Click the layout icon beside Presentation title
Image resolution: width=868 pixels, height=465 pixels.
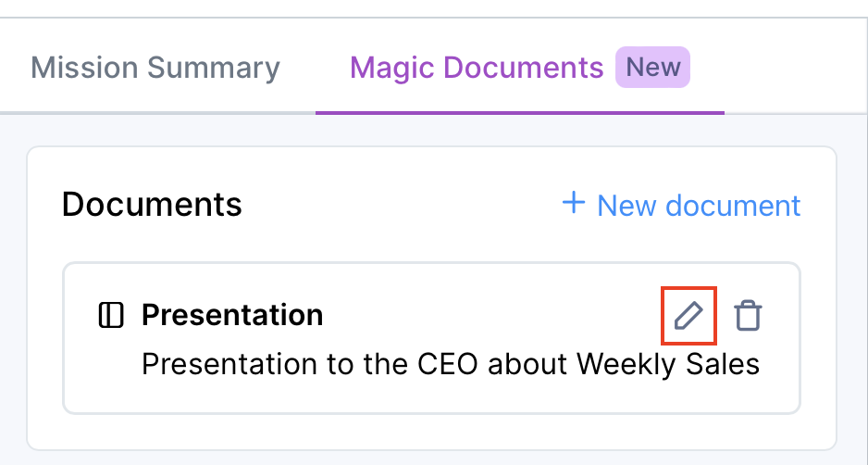[x=110, y=316]
